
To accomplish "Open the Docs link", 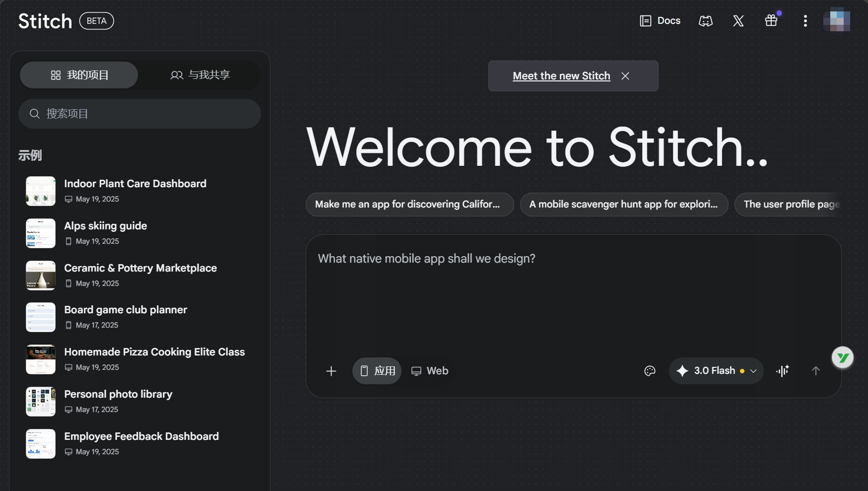I will [x=660, y=21].
